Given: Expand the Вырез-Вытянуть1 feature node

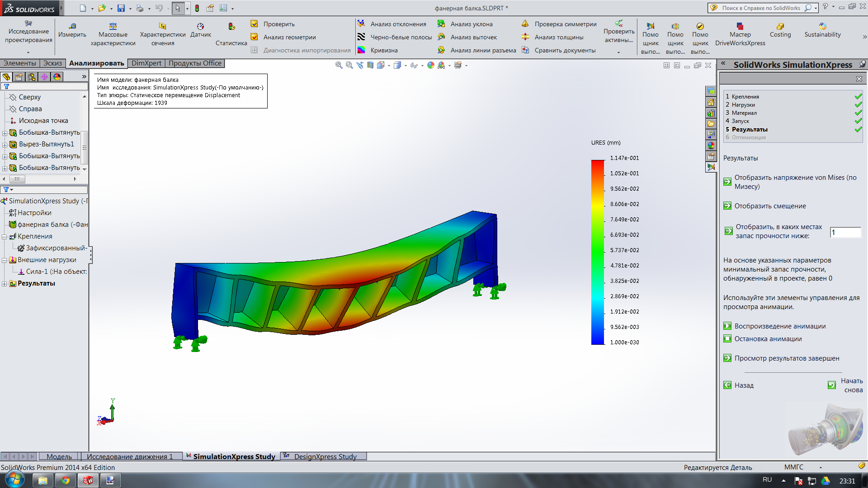Looking at the screenshot, I should pos(5,145).
